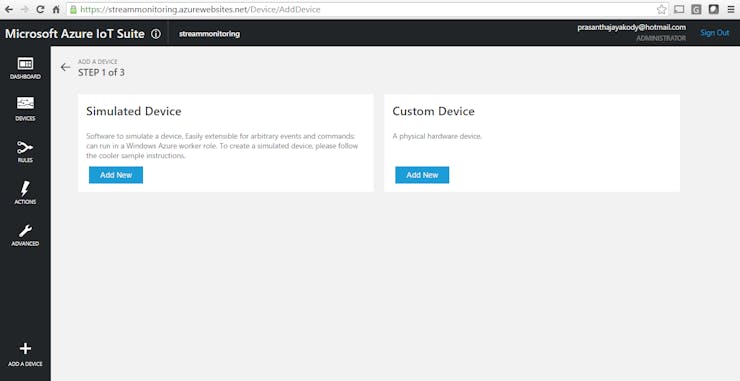The image size is (740, 381).
Task: Click the Sign Out link
Action: click(715, 33)
